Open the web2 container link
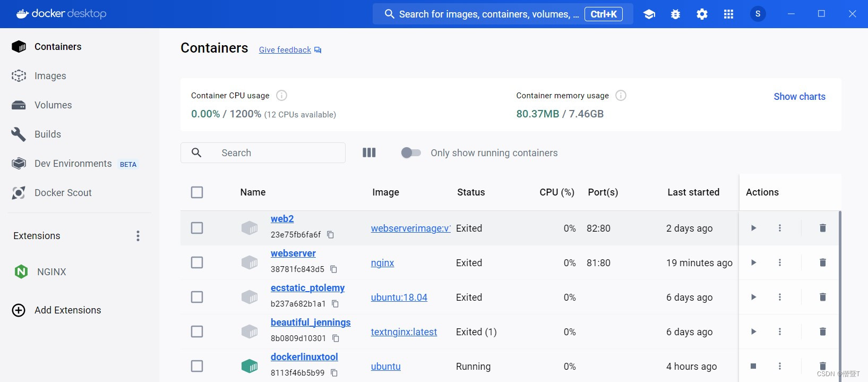 pyautogui.click(x=282, y=219)
